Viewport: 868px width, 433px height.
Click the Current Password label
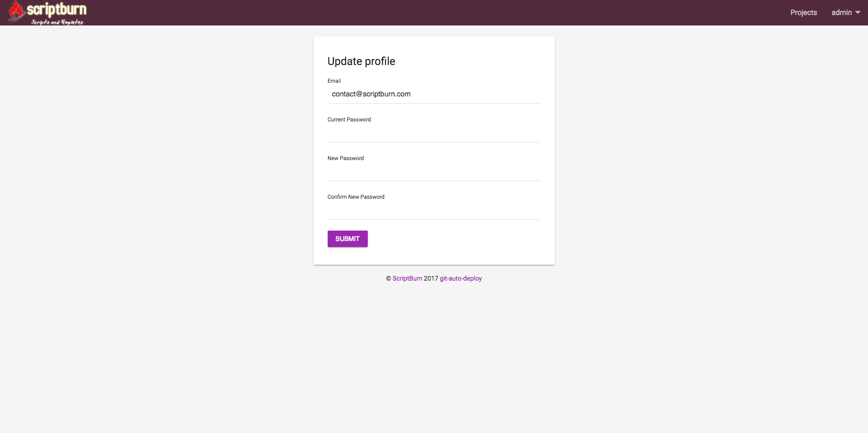pyautogui.click(x=349, y=120)
